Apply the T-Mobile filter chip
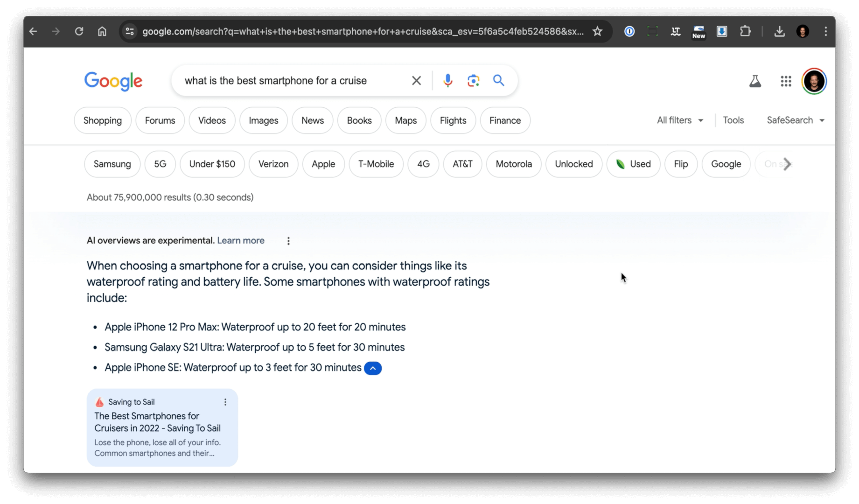 point(376,164)
